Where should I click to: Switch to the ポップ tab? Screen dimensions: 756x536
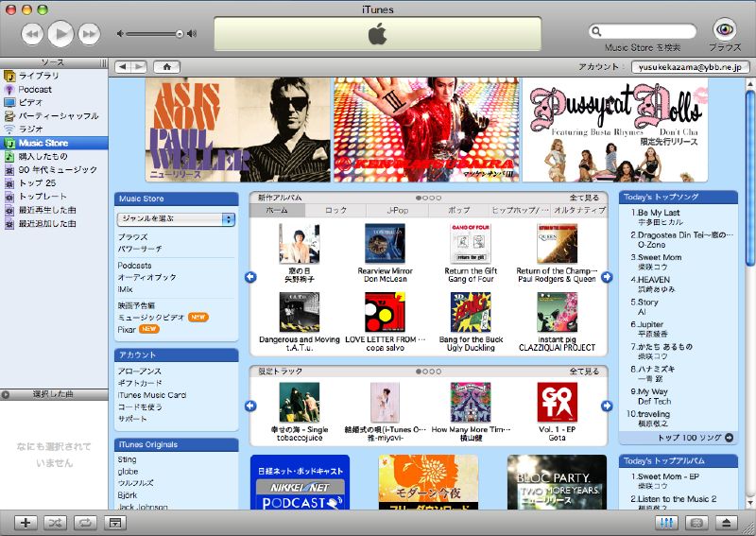[x=459, y=211]
